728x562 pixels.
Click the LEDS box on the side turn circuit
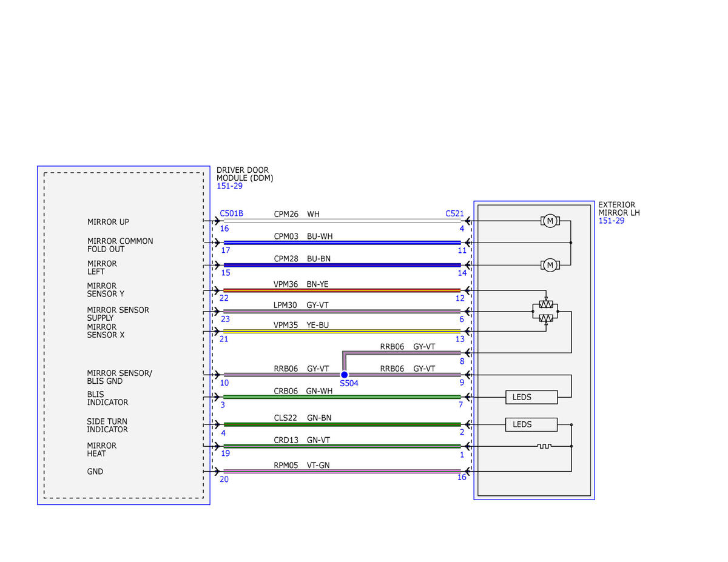click(x=531, y=424)
